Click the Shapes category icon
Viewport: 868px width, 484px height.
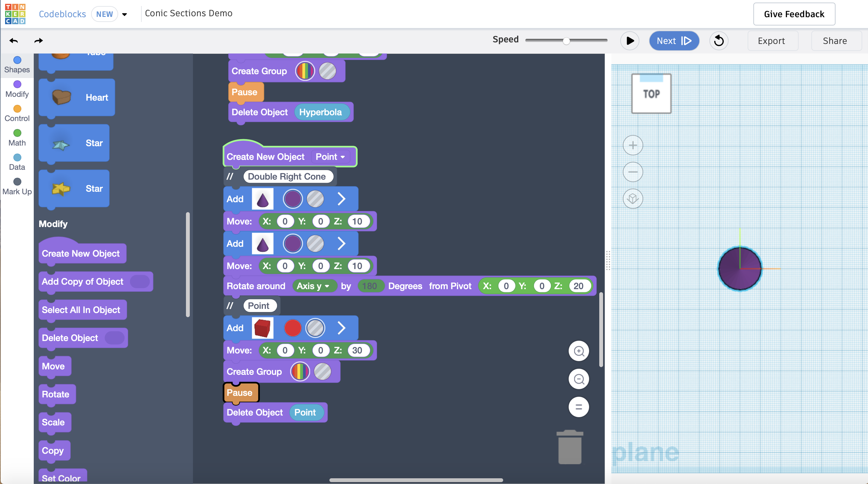coord(17,59)
